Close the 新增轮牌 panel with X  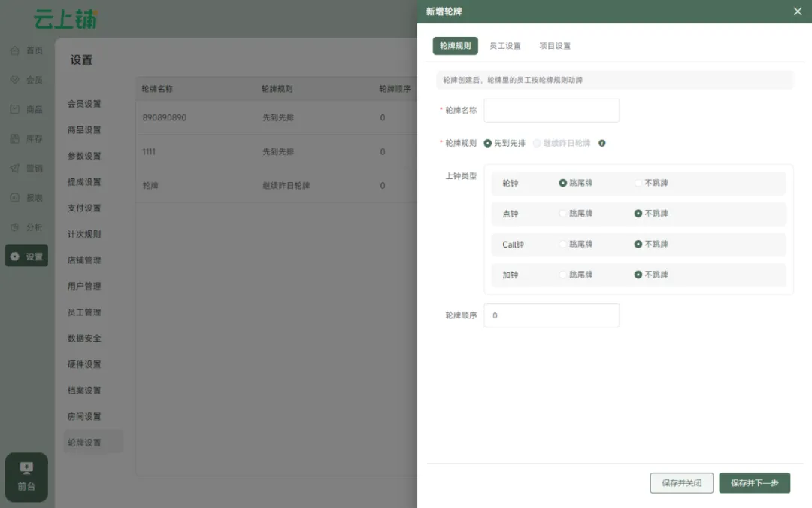pyautogui.click(x=798, y=11)
